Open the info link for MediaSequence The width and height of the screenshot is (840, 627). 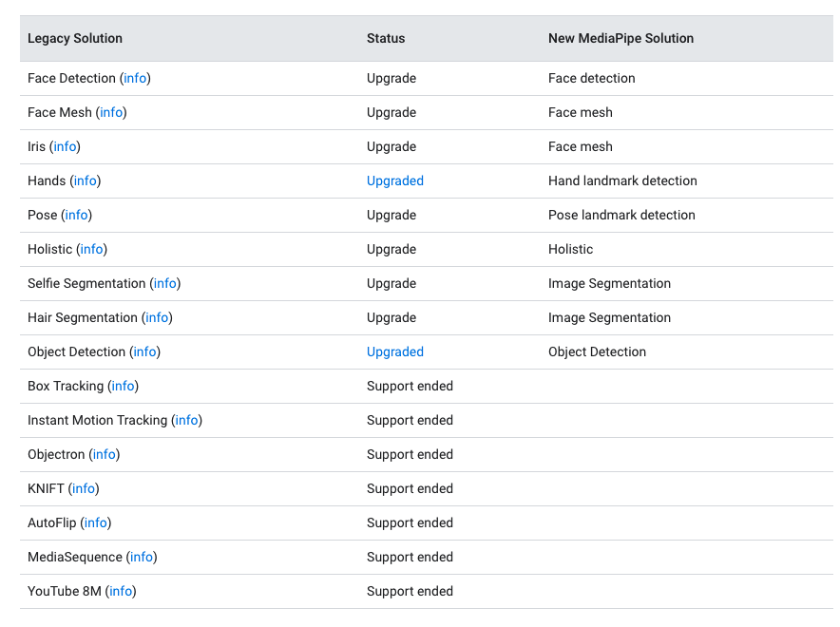coord(141,557)
